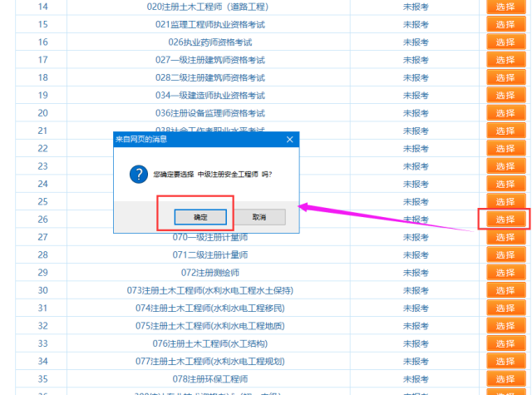Click 选择 for 071二级注册计量师

(x=505, y=254)
